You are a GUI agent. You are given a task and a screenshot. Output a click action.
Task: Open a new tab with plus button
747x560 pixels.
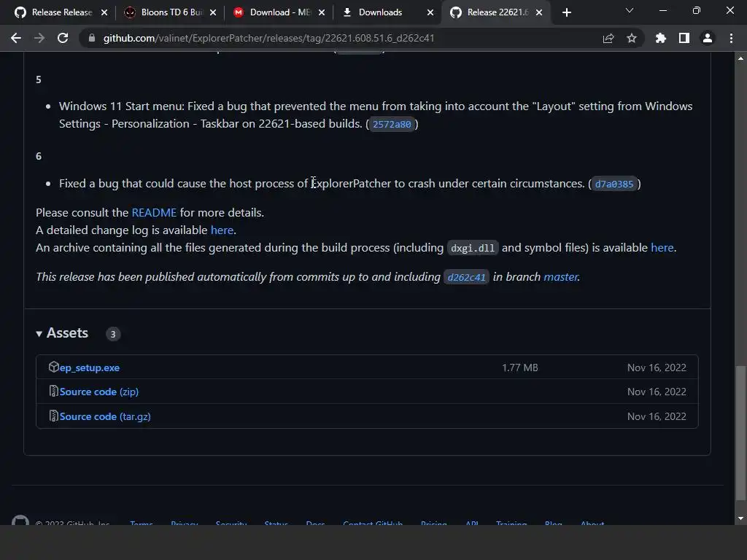click(x=566, y=12)
